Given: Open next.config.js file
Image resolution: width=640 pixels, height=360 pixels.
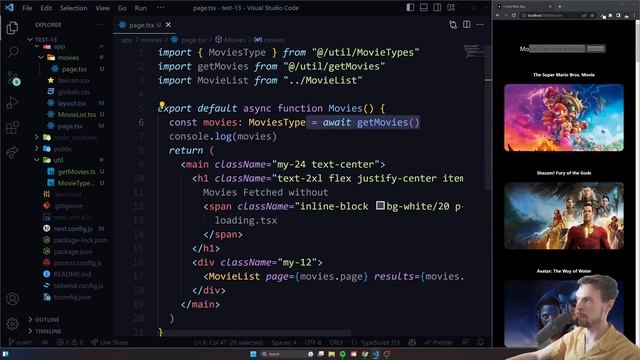Looking at the screenshot, I should point(73,229).
